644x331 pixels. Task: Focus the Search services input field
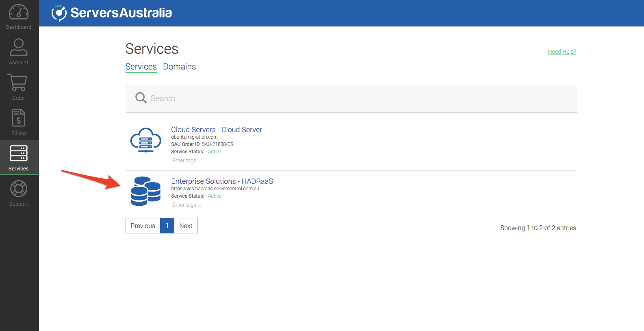pyautogui.click(x=358, y=98)
